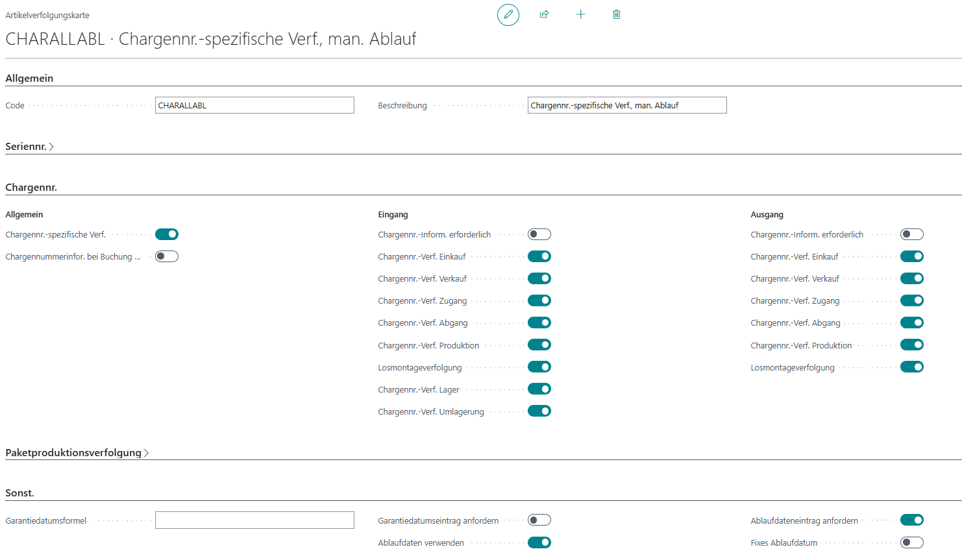The width and height of the screenshot is (962, 560).
Task: Disable Eingang Chargennr.-Verf. Lager switch
Action: (539, 389)
